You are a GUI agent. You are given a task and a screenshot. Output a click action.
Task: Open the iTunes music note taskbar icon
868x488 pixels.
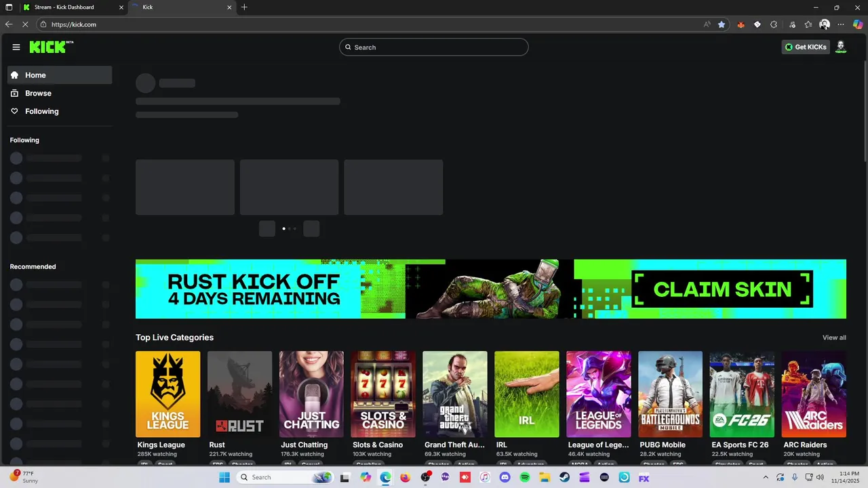(x=485, y=477)
